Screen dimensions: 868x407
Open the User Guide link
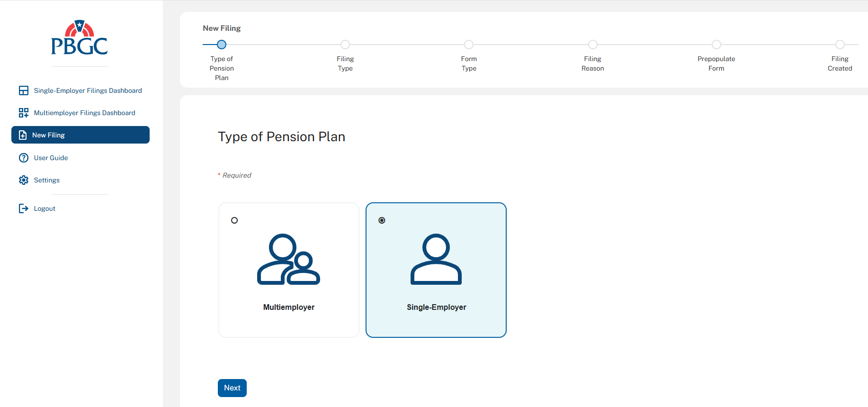click(51, 158)
